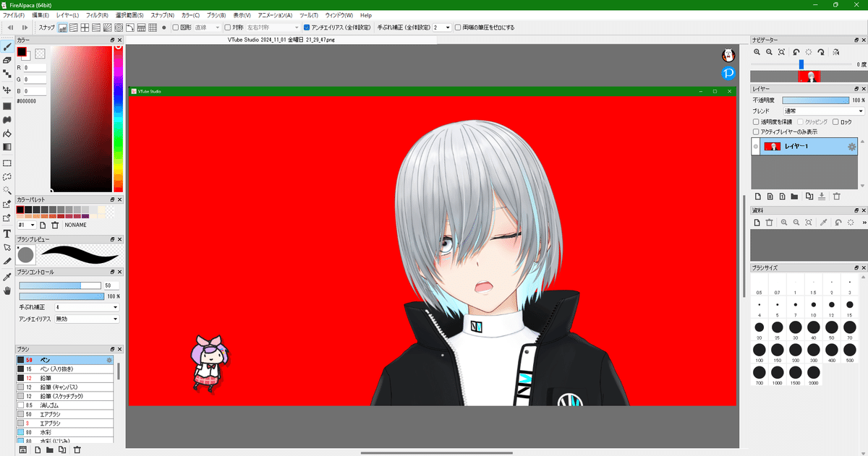Zoom out from the Navigator panel

click(770, 52)
